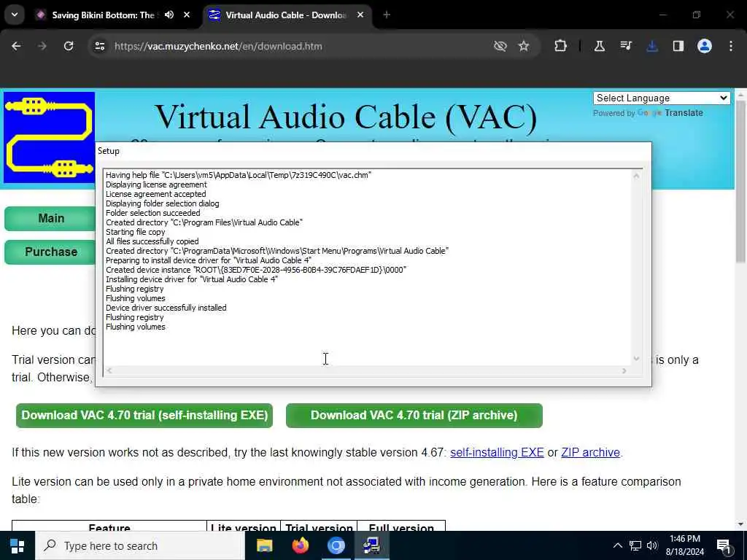Open Chrome Labs flask icon
Image resolution: width=747 pixels, height=560 pixels.
click(600, 46)
